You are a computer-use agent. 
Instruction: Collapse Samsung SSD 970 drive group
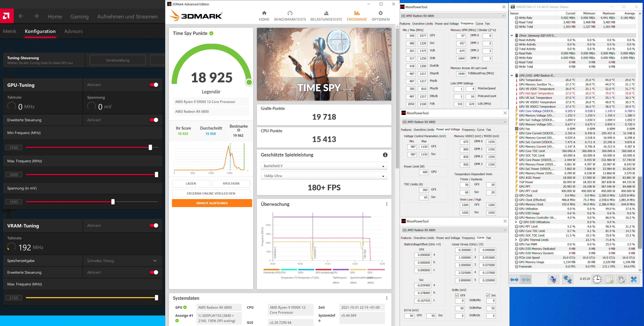tap(512, 36)
